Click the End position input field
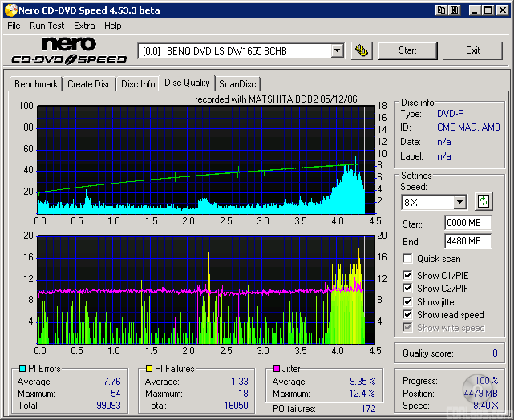The image size is (514, 420). coord(467,240)
